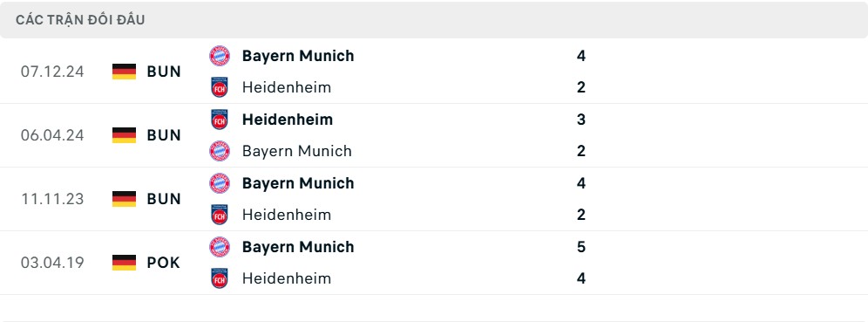Select the BUN competition label for 06.04.24

164,135
